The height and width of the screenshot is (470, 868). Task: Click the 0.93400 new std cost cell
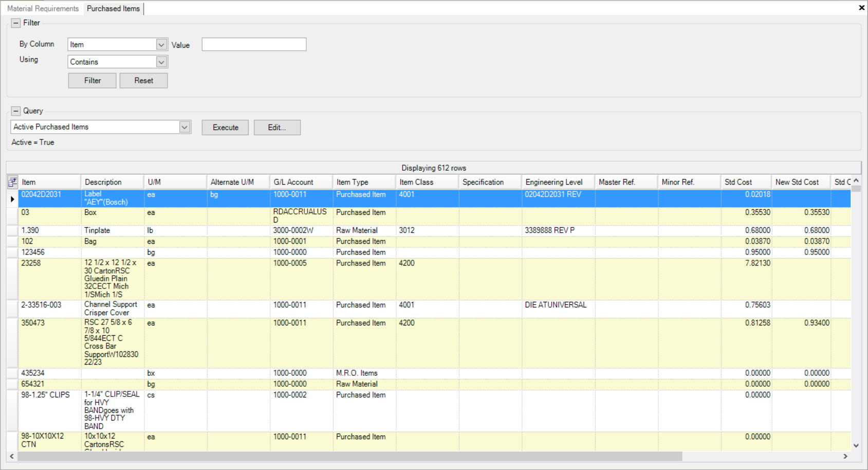(801, 342)
